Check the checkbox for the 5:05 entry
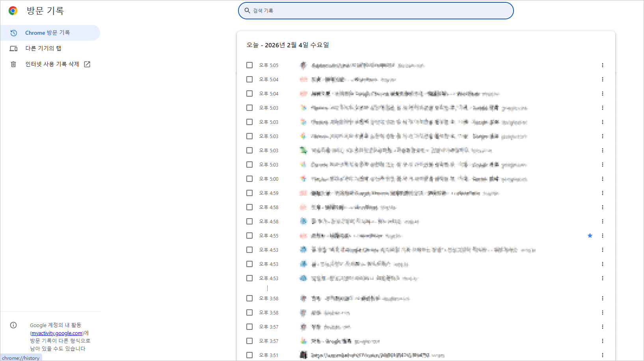This screenshot has width=644, height=361. [x=249, y=65]
